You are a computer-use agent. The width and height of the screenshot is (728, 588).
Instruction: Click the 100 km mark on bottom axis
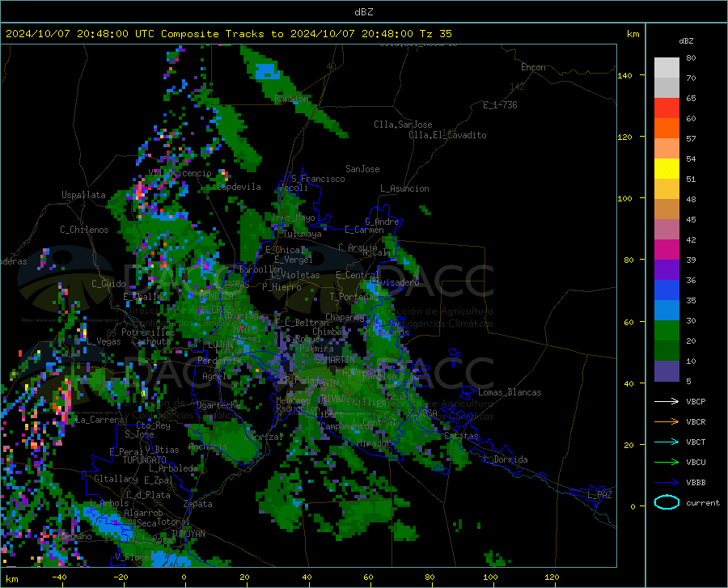point(490,577)
